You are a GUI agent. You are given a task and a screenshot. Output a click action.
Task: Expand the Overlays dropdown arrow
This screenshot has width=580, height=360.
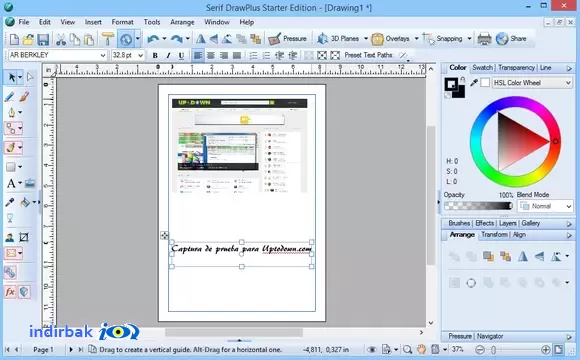point(417,38)
